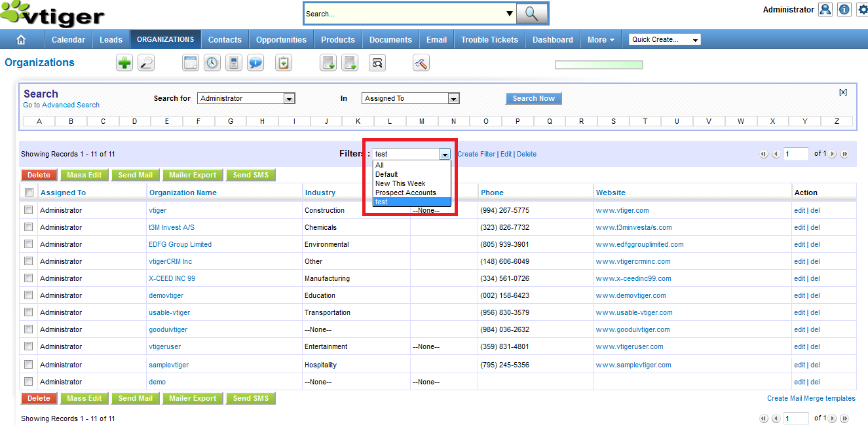This screenshot has height=442, width=868.
Task: Collapse the Filters dropdown showing test
Action: (412, 154)
